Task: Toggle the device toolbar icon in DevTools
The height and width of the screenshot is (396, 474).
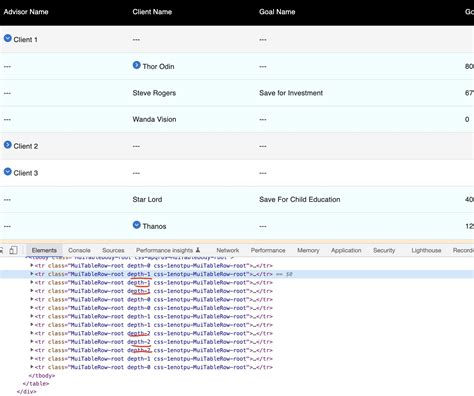Action: click(x=13, y=250)
